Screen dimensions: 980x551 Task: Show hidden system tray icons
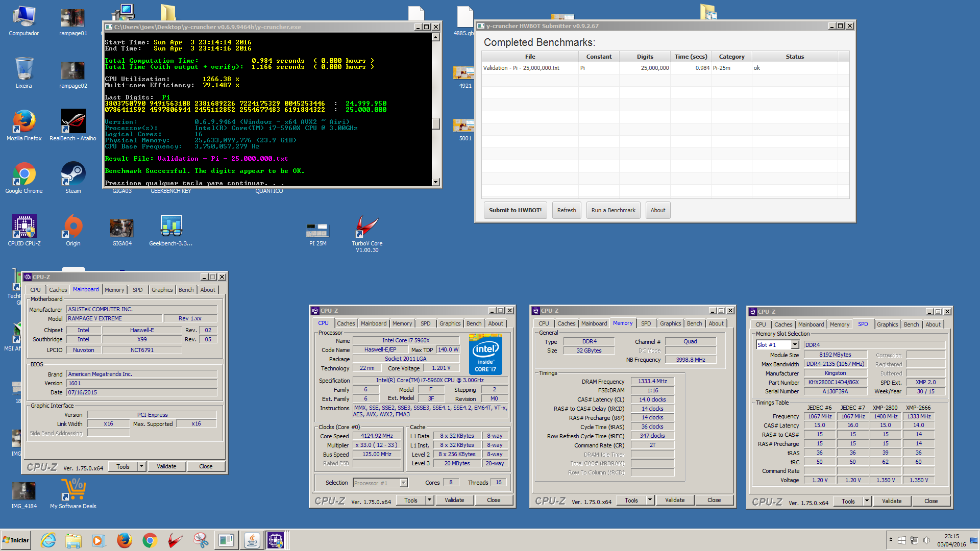tap(891, 540)
